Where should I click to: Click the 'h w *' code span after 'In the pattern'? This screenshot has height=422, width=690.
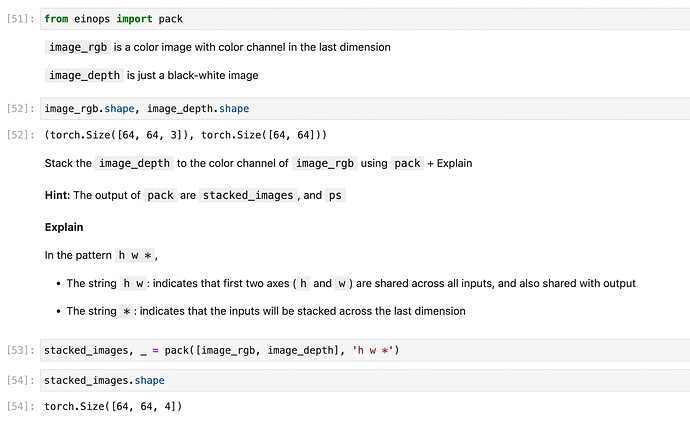[137, 255]
